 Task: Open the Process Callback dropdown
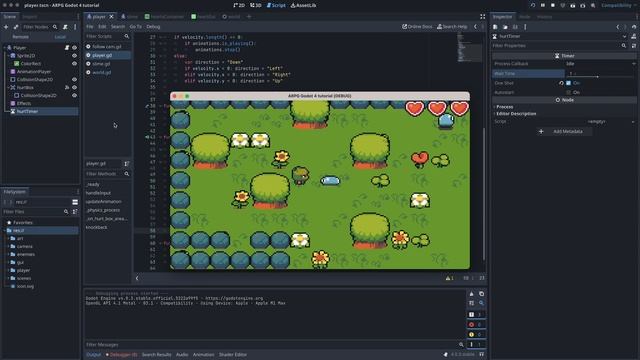point(600,64)
